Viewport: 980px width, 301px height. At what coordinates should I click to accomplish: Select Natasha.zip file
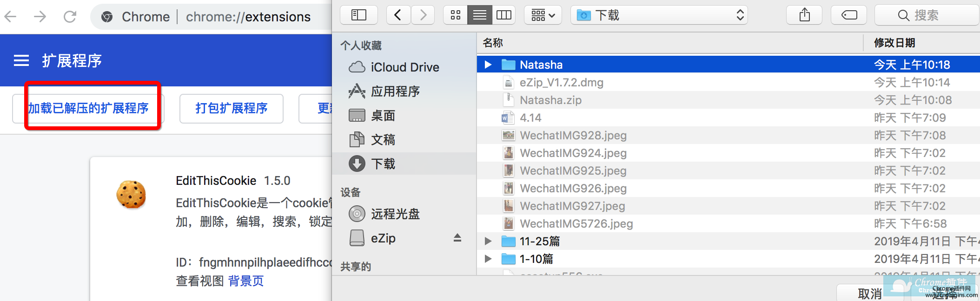click(x=728, y=100)
